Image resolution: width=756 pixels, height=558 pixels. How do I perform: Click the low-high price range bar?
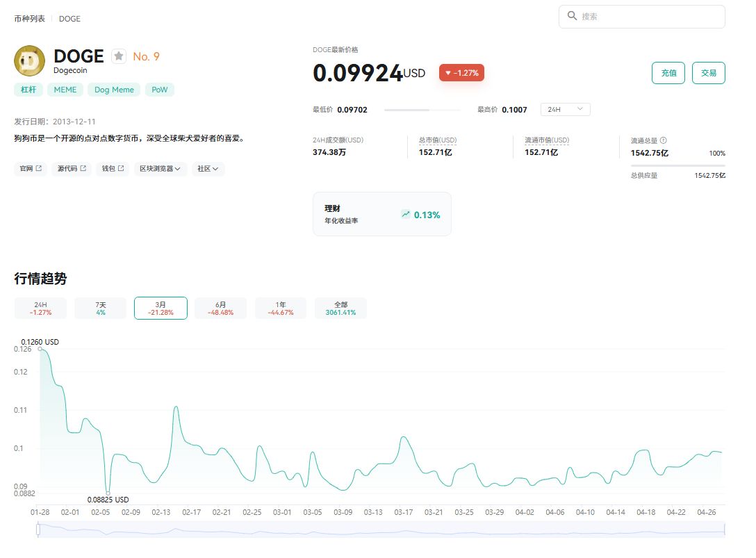point(422,110)
